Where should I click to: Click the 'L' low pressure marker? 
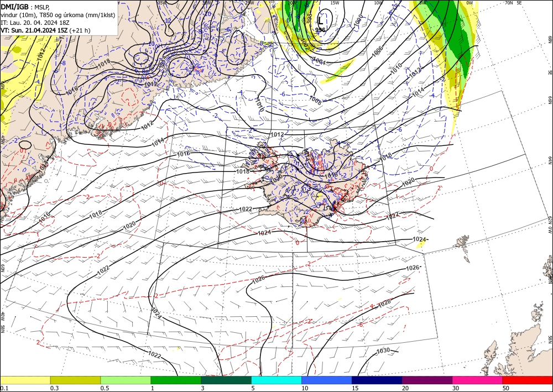(x=320, y=20)
